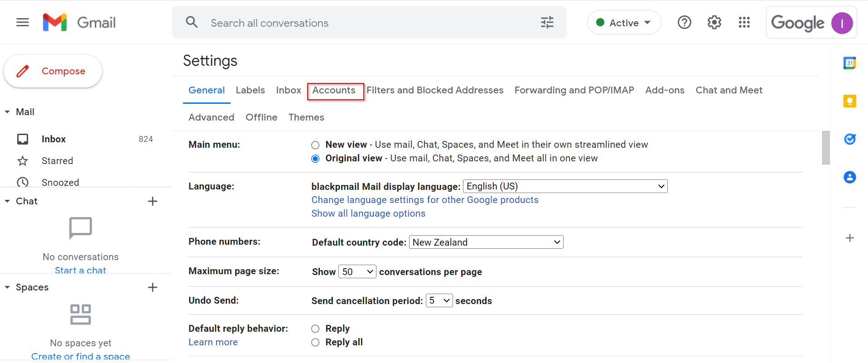Open the Active status dropdown
The width and height of the screenshot is (868, 363).
pyautogui.click(x=624, y=23)
